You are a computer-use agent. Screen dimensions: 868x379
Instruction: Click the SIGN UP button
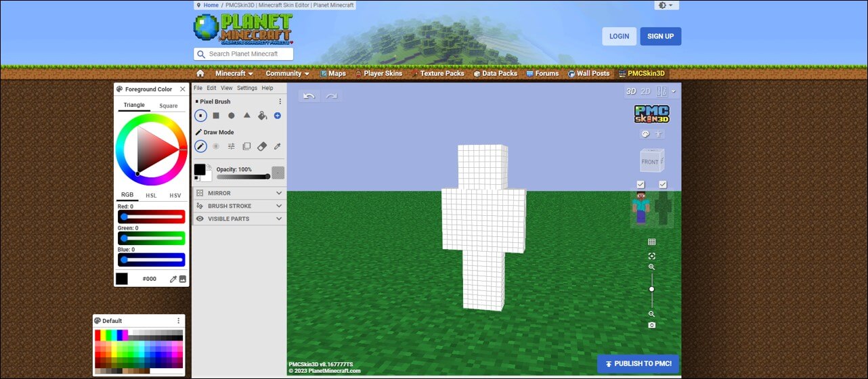(661, 37)
